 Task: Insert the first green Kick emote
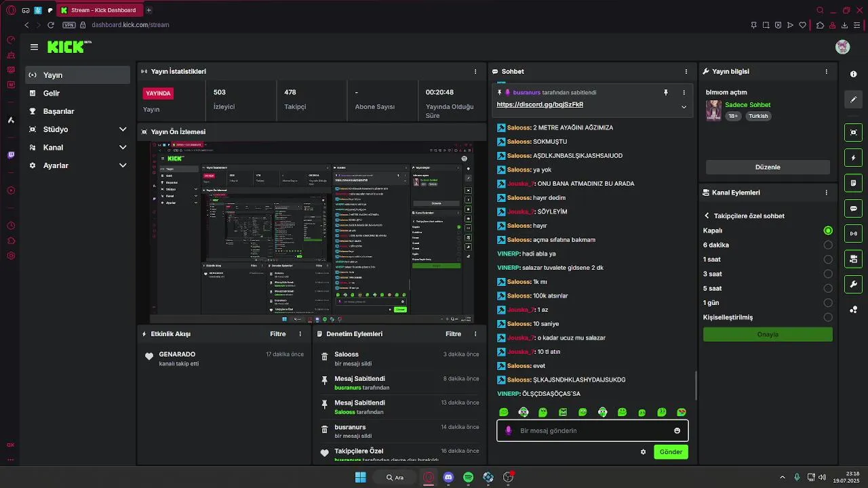click(503, 412)
